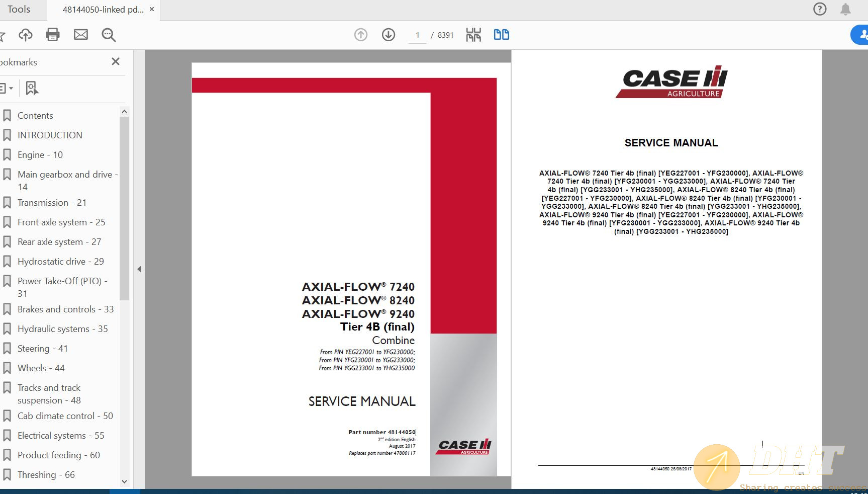
Task: Open the find text magnifier tool
Action: (109, 35)
